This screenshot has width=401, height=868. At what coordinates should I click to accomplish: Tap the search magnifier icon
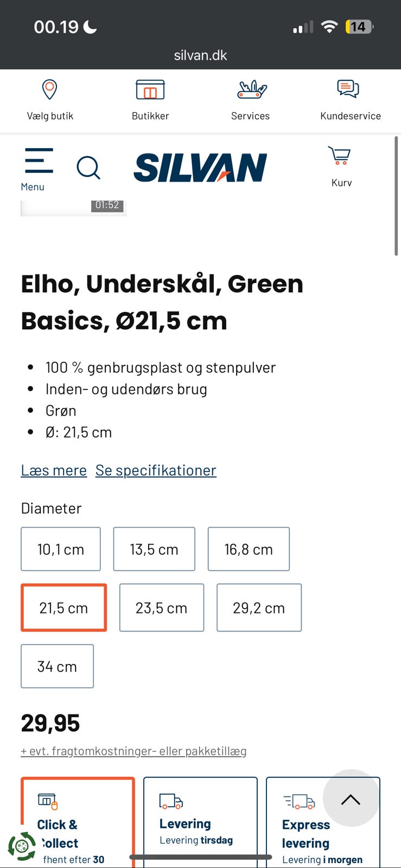pyautogui.click(x=88, y=168)
